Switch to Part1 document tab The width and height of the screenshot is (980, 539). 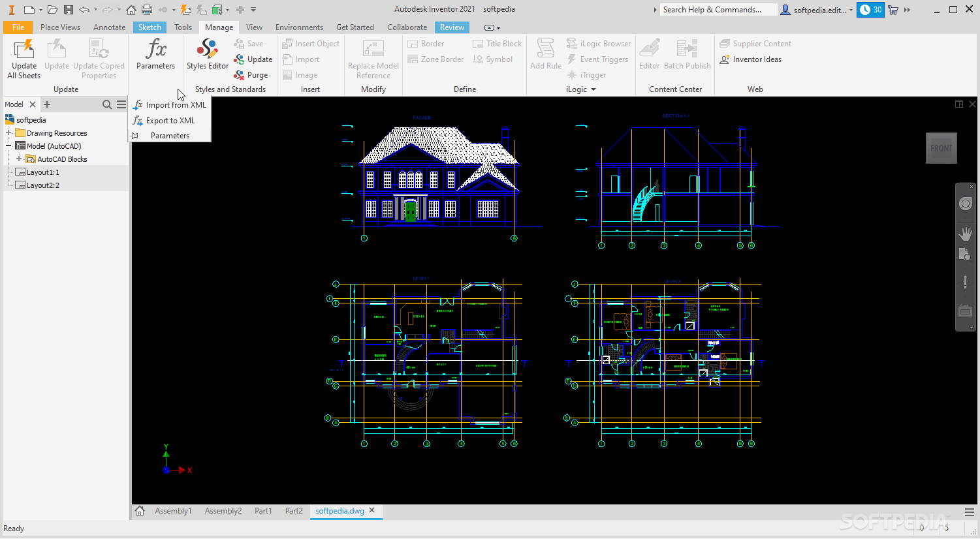click(263, 511)
